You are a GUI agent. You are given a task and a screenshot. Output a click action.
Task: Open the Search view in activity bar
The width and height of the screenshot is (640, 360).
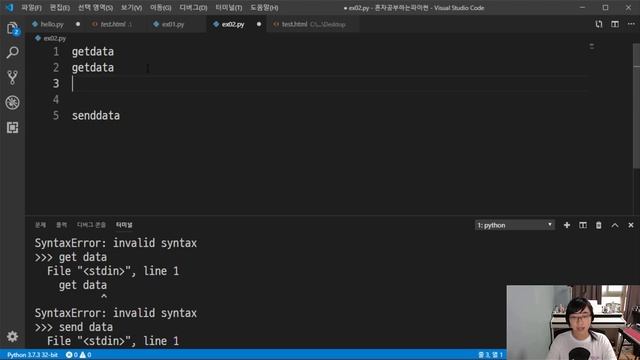(13, 52)
